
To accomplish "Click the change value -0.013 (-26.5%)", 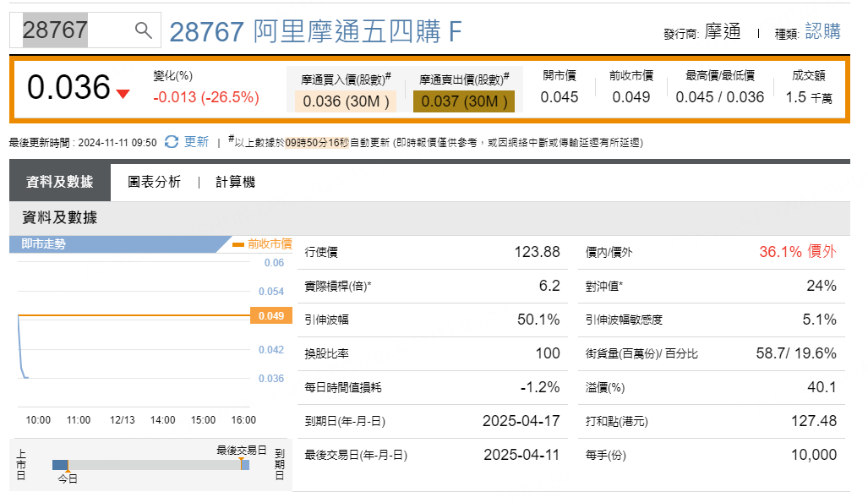I will (206, 97).
